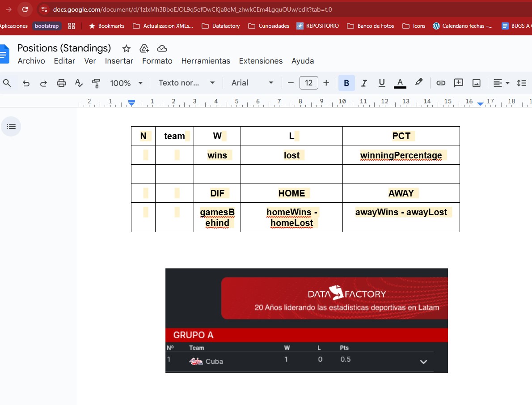Click the spell check icon
532x405 pixels.
(x=79, y=83)
